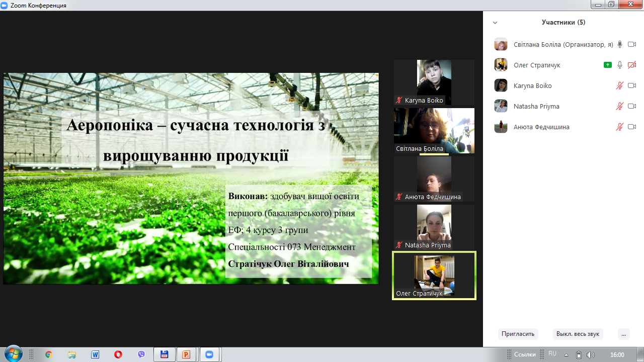Click the taskbar clock 16:00

tap(617, 354)
